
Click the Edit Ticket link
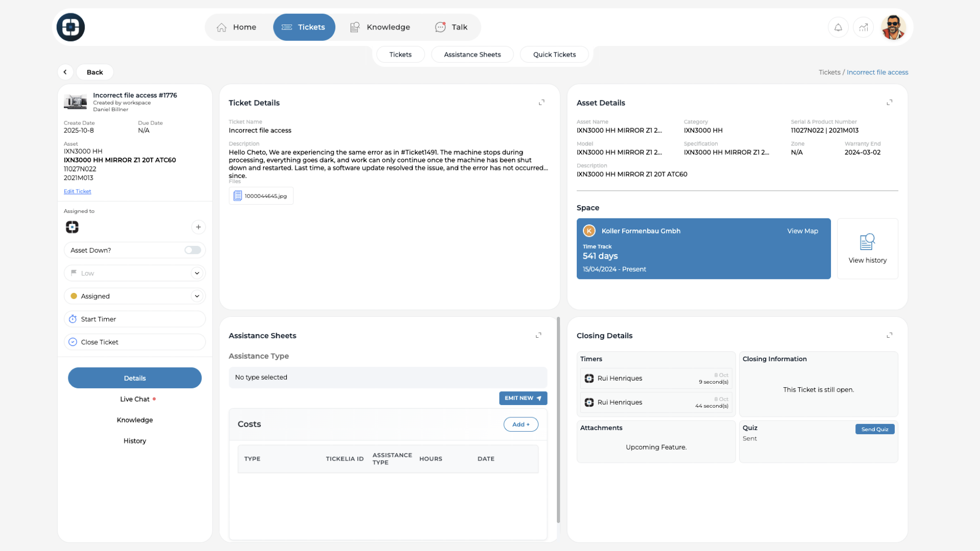click(x=77, y=191)
